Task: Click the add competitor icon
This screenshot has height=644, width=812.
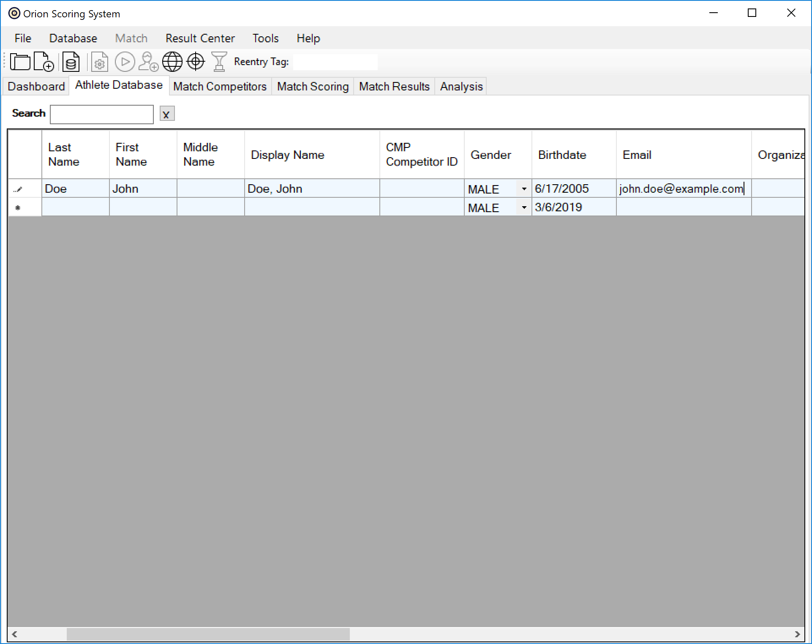Action: [x=148, y=62]
